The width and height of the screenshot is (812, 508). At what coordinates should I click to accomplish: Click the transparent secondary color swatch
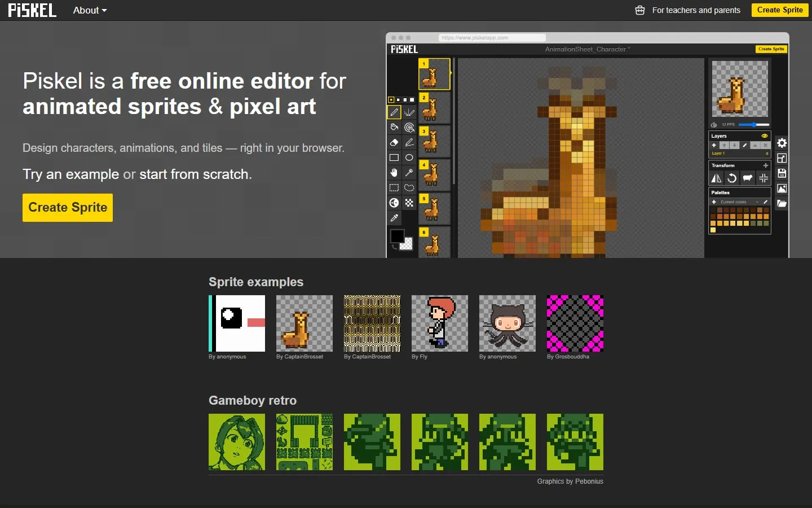407,244
